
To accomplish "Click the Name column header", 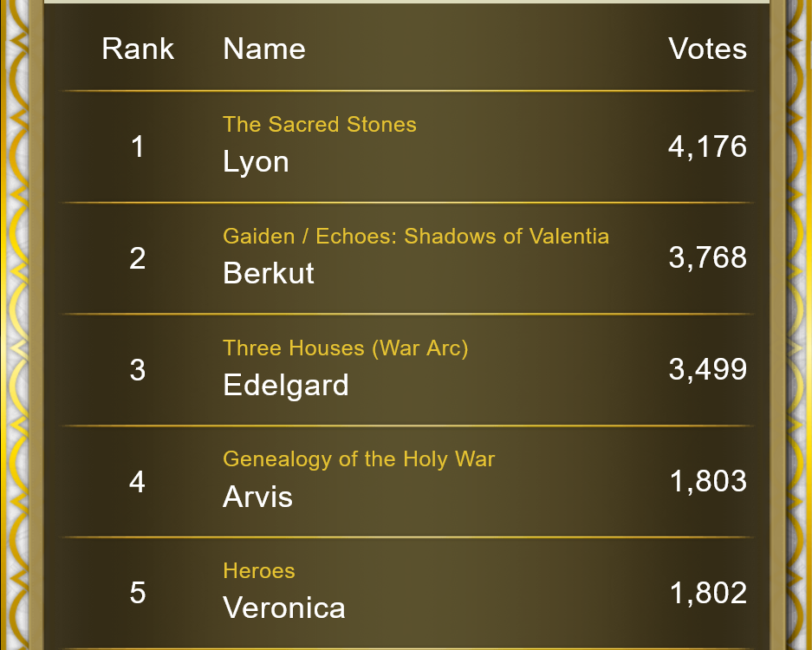I will (x=264, y=49).
